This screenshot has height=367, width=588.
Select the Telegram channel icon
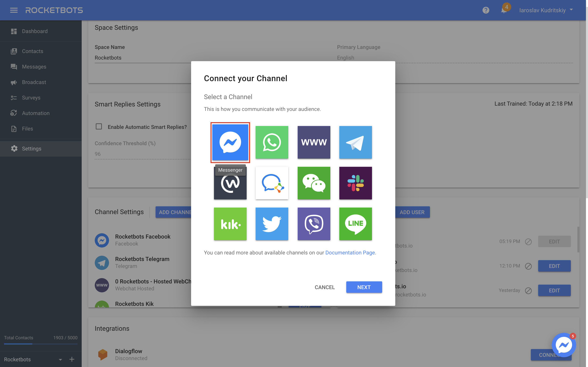[356, 142]
